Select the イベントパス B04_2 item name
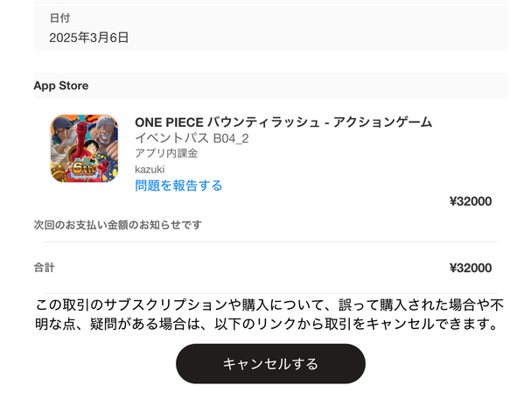Viewport: 524px width, 420px height. (x=192, y=138)
